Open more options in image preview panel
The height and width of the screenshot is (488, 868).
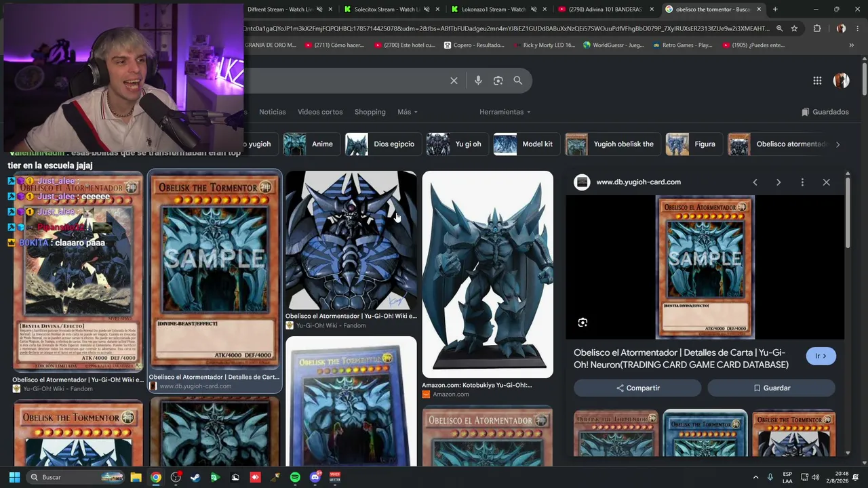pos(802,182)
